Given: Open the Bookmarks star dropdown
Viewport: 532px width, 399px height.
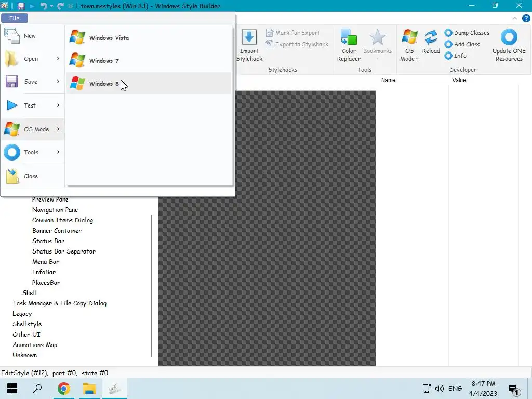Looking at the screenshot, I should [377, 45].
